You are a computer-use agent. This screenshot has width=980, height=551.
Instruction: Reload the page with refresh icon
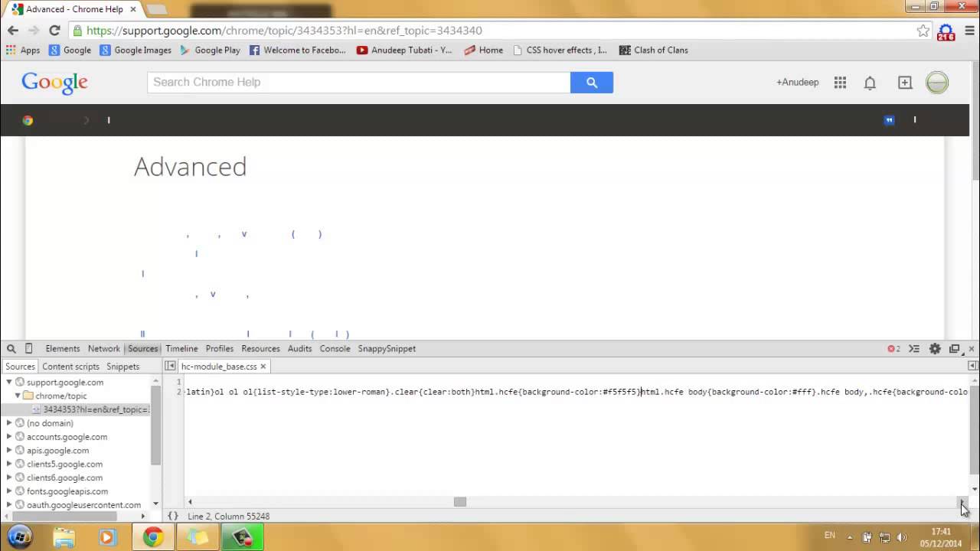(x=54, y=31)
